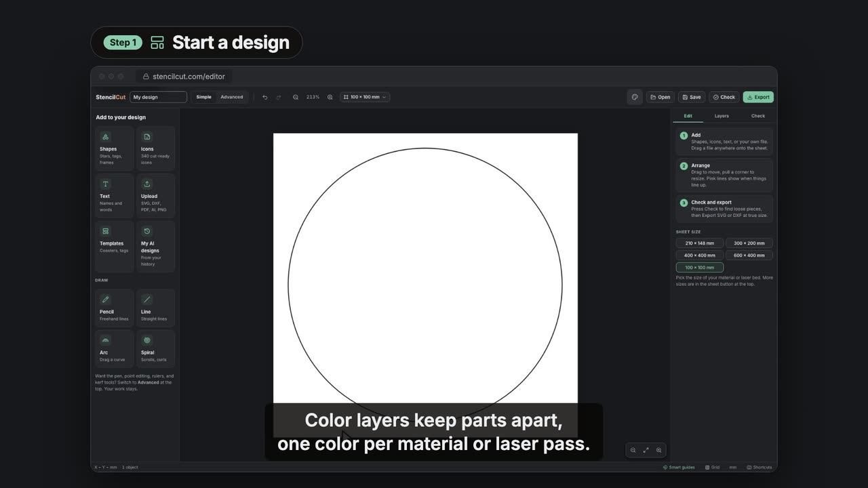
Task: Select the 210 × 148 mm sheet size
Action: coord(700,243)
